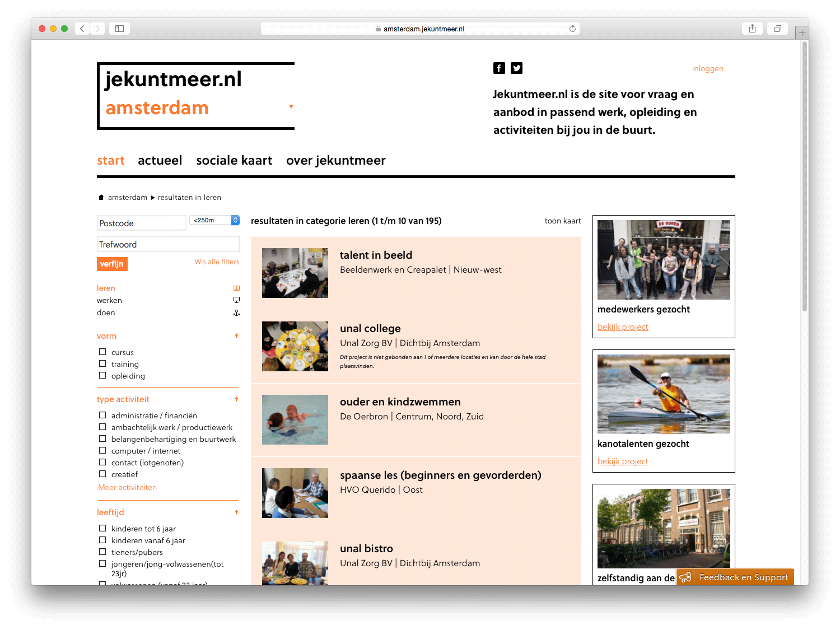Screen dimensions: 840x630
Task: Open the <250m distance dropdown
Action: [215, 220]
